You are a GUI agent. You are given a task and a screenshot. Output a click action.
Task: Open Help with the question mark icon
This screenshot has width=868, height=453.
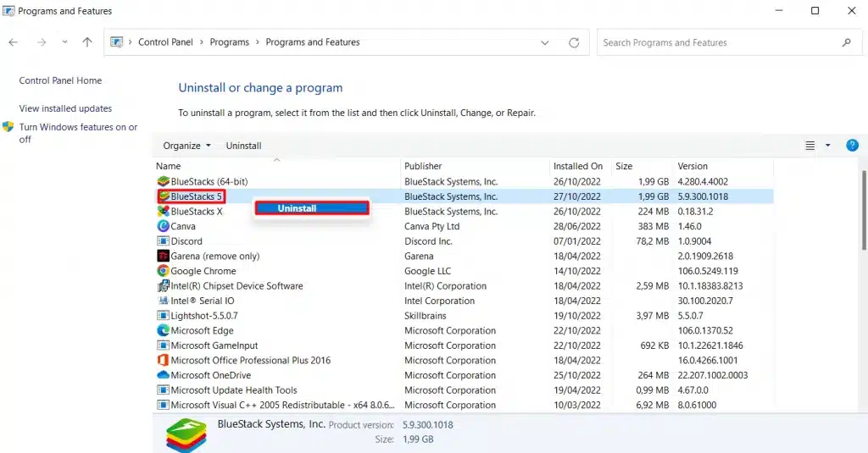pyautogui.click(x=852, y=146)
